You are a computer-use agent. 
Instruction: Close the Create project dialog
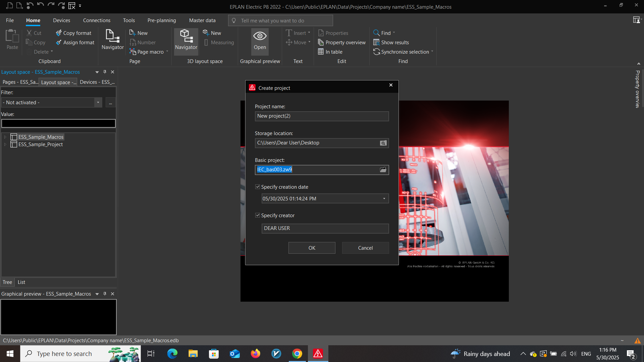tap(391, 85)
